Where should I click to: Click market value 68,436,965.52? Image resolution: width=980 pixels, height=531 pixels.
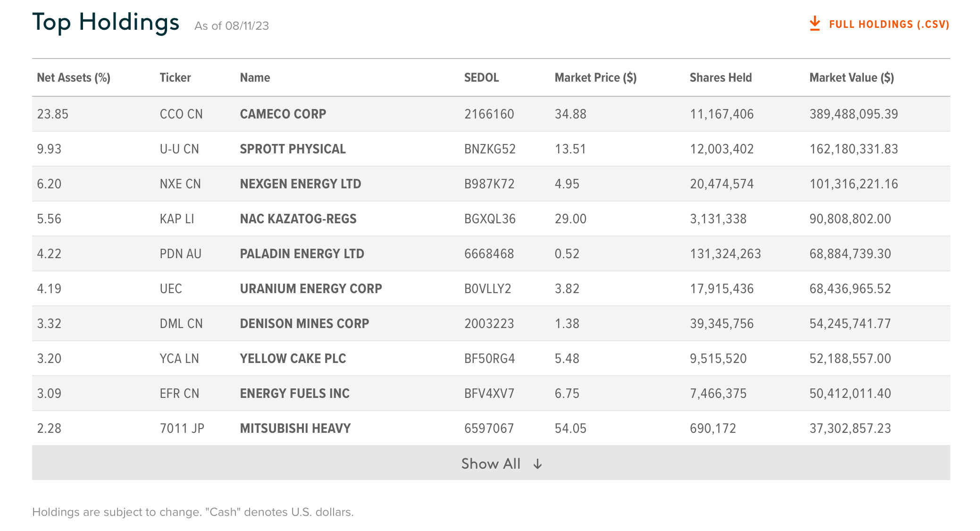(x=850, y=289)
